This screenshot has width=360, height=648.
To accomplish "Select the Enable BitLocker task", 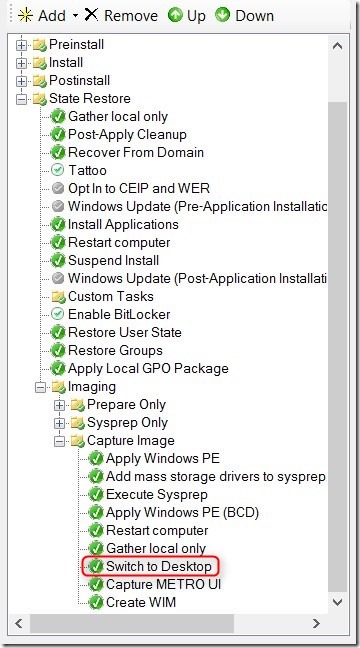I will click(119, 314).
